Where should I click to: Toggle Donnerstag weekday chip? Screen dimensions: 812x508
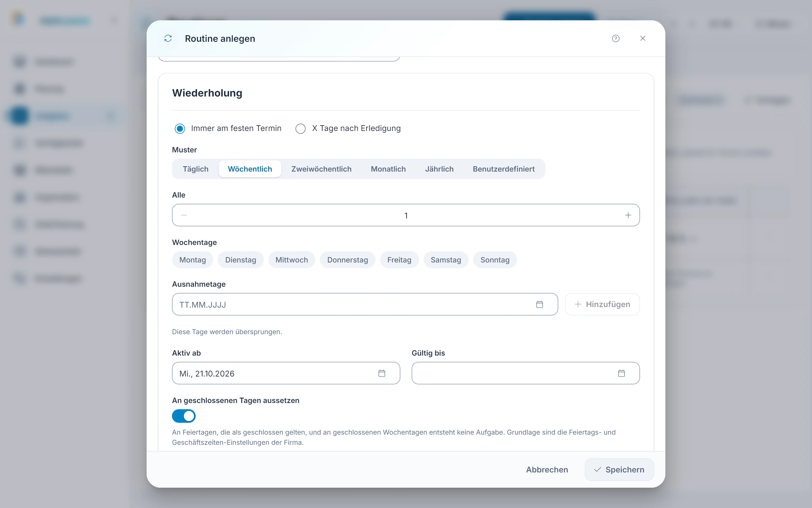347,260
